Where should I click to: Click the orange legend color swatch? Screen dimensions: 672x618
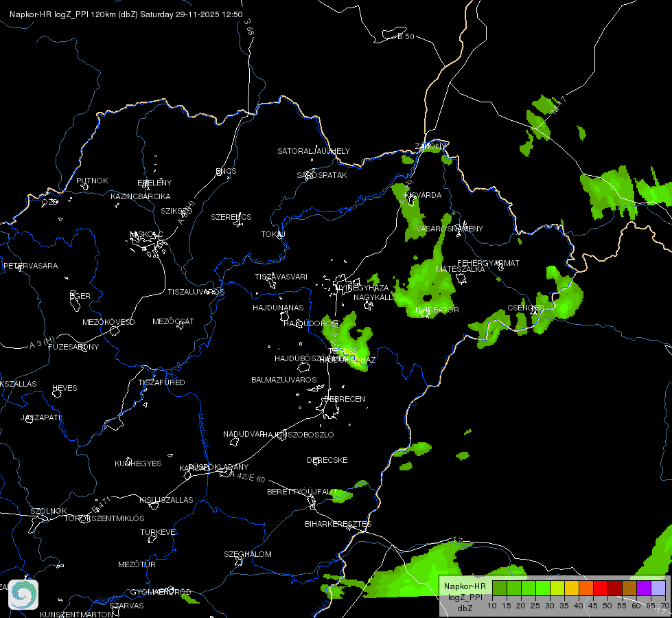click(586, 588)
